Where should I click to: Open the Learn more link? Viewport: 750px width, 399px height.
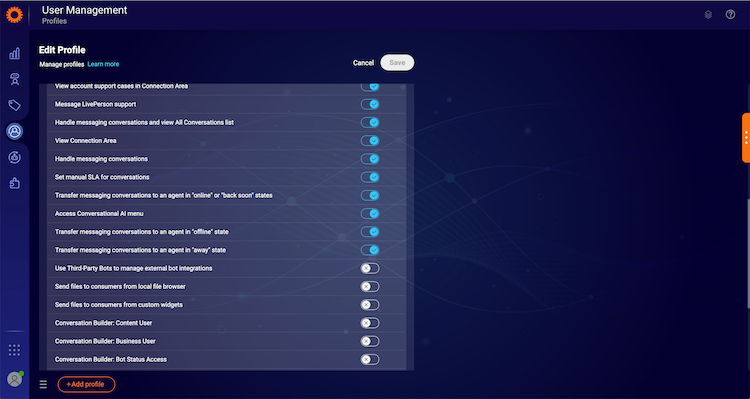point(103,64)
